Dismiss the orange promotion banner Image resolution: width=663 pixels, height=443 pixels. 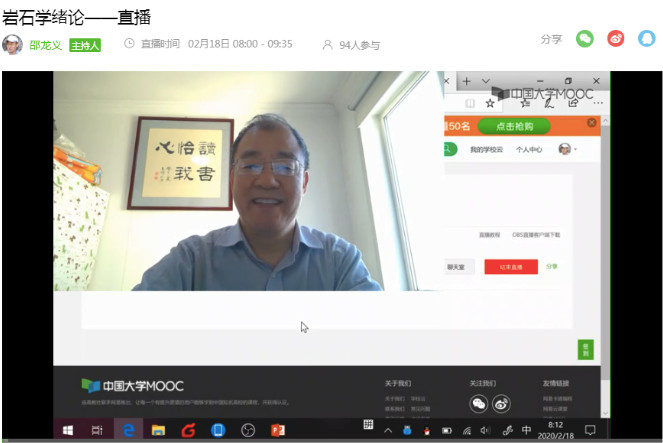(592, 124)
